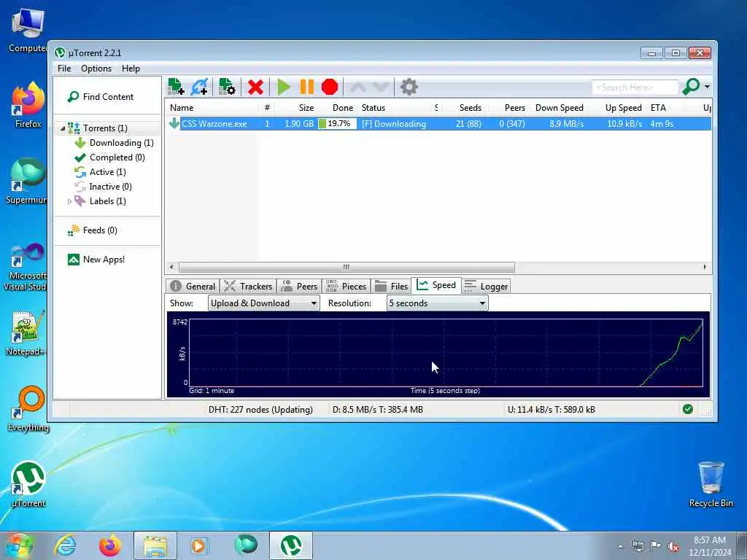The width and height of the screenshot is (747, 560).
Task: Open Feeds (0) in sidebar
Action: coord(100,230)
